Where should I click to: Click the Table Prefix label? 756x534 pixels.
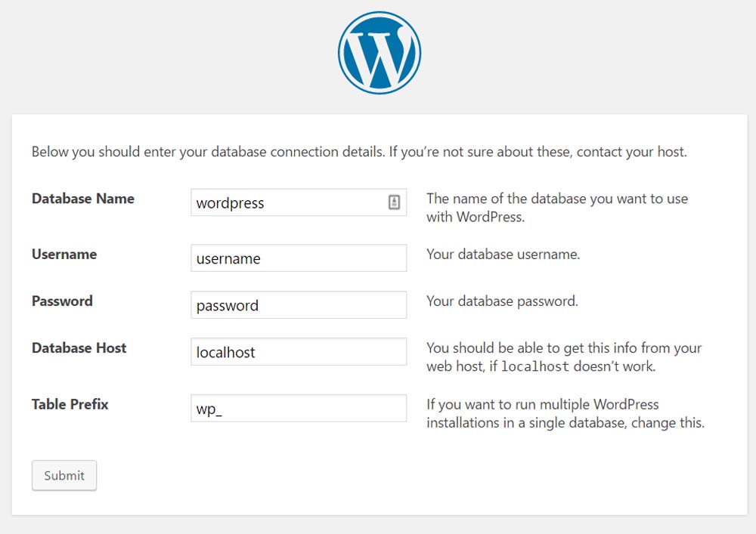pyautogui.click(x=70, y=404)
